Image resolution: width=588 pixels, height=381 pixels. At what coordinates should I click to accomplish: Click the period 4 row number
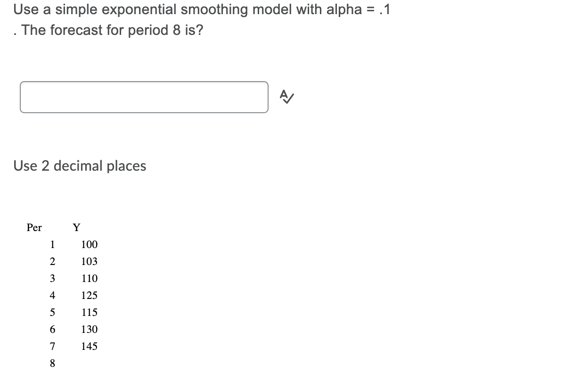[x=52, y=296]
